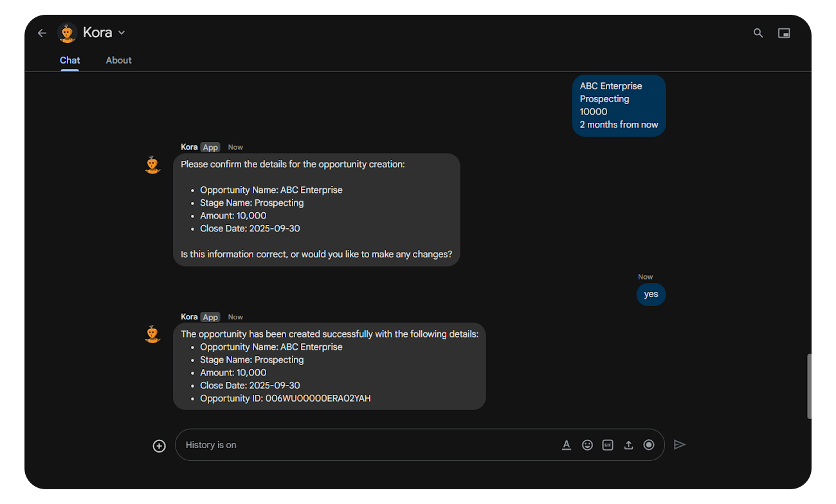
Task: Open search in chat
Action: [758, 33]
